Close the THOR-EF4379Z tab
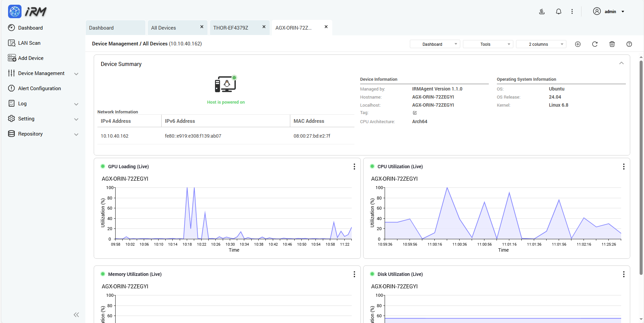Image resolution: width=644 pixels, height=323 pixels. pyautogui.click(x=264, y=27)
